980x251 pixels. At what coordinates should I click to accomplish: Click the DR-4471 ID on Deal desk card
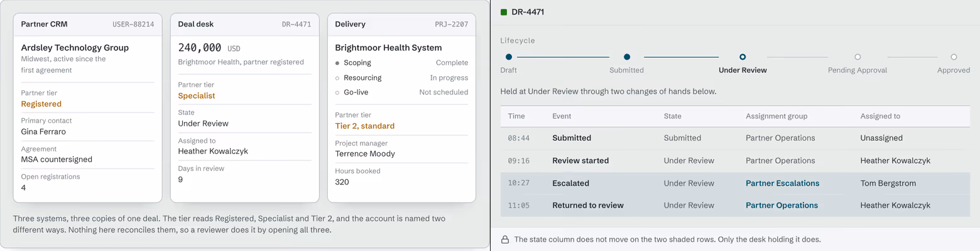[297, 25]
